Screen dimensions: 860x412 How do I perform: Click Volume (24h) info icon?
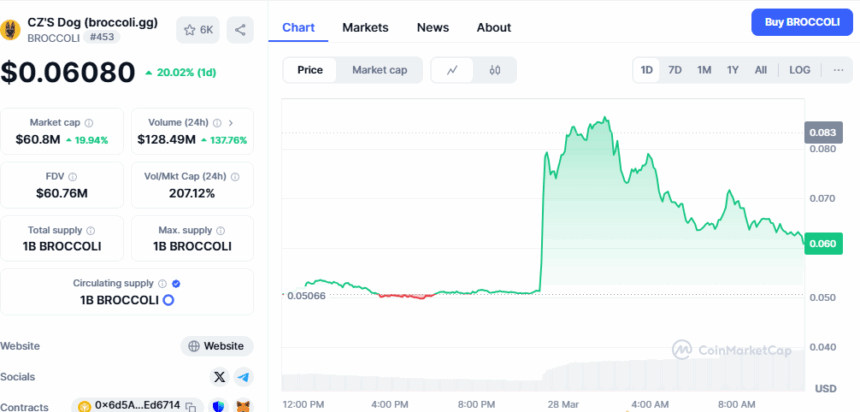[x=217, y=123]
